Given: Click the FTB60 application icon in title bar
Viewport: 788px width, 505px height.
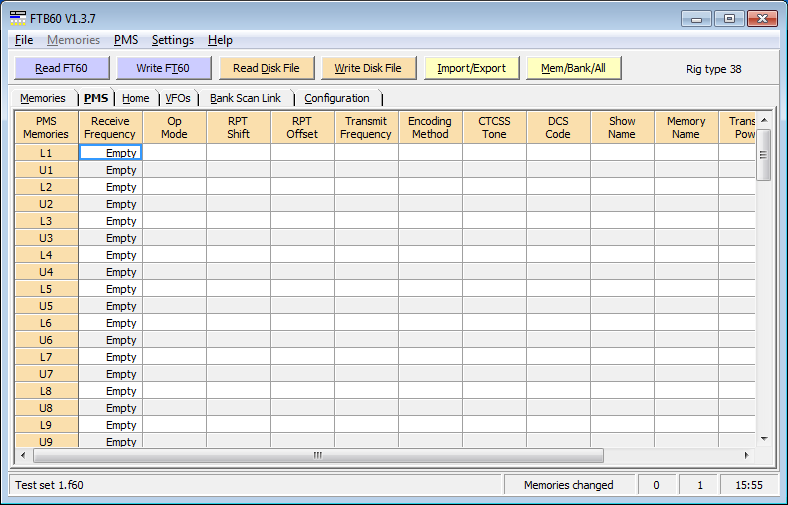Looking at the screenshot, I should (x=17, y=17).
